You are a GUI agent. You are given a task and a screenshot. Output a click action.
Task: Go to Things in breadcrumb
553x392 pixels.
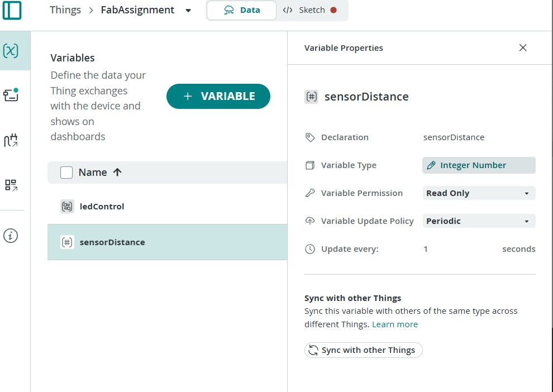click(x=65, y=10)
